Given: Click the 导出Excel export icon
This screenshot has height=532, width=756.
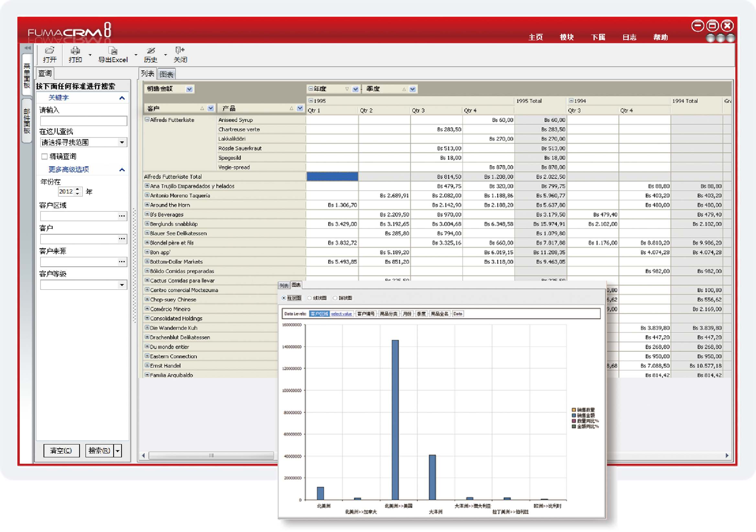Looking at the screenshot, I should [x=113, y=50].
